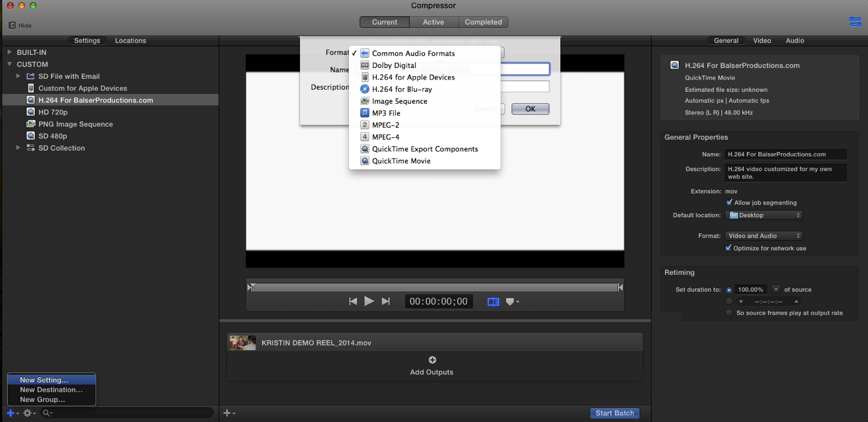Image resolution: width=868 pixels, height=422 pixels.
Task: Expand SD File with Email destination
Action: 18,76
